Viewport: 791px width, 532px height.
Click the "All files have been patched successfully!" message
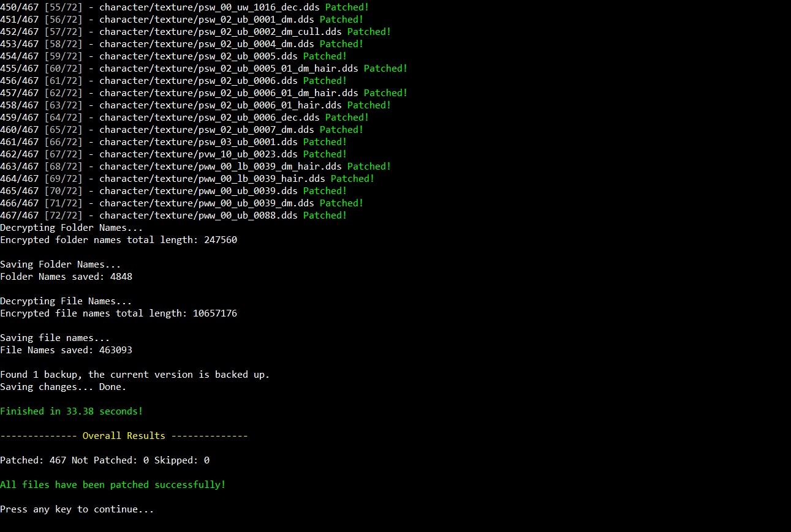113,485
